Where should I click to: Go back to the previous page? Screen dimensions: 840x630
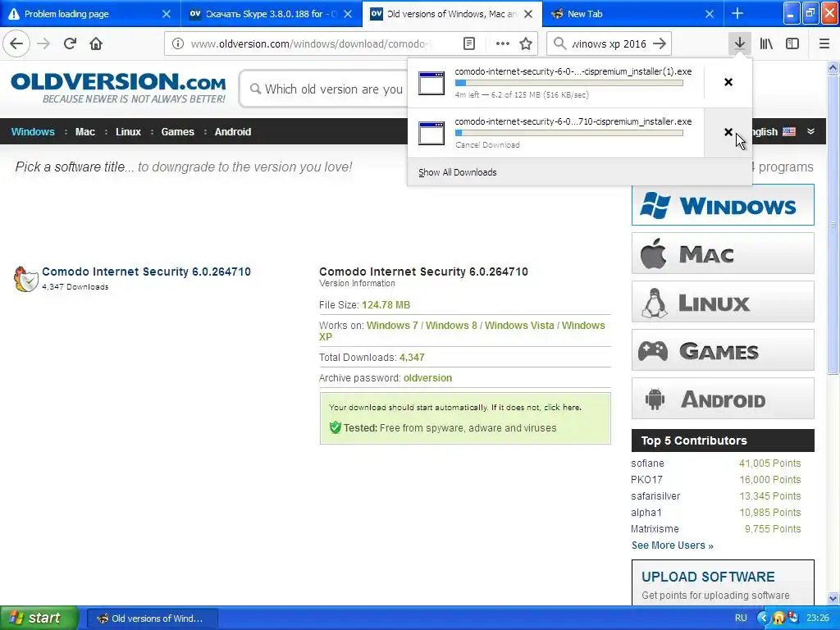[x=16, y=43]
